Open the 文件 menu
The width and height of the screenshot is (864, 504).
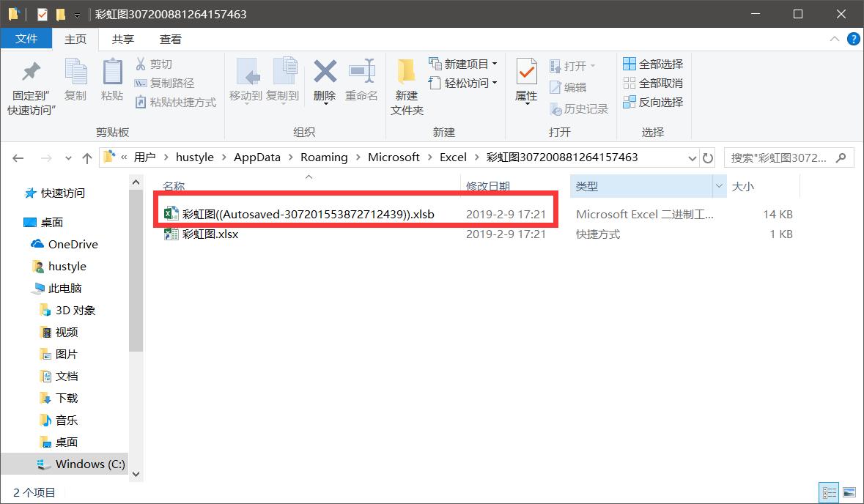[26, 39]
